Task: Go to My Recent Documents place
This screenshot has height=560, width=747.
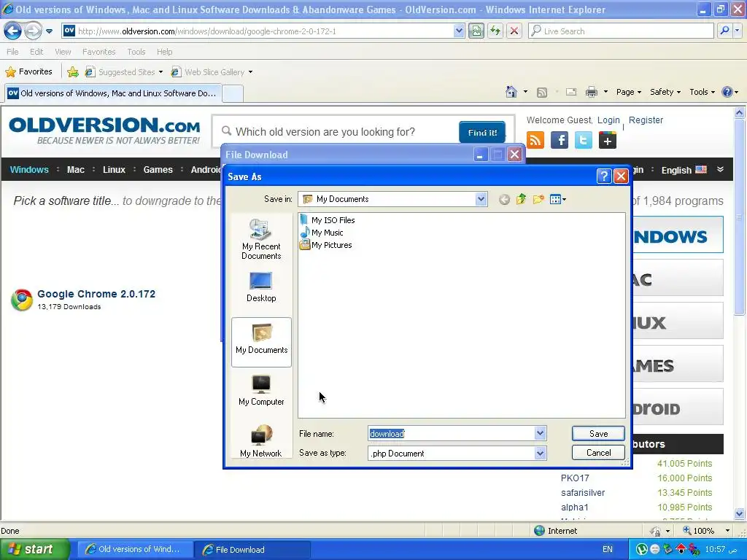Action: [x=261, y=239]
